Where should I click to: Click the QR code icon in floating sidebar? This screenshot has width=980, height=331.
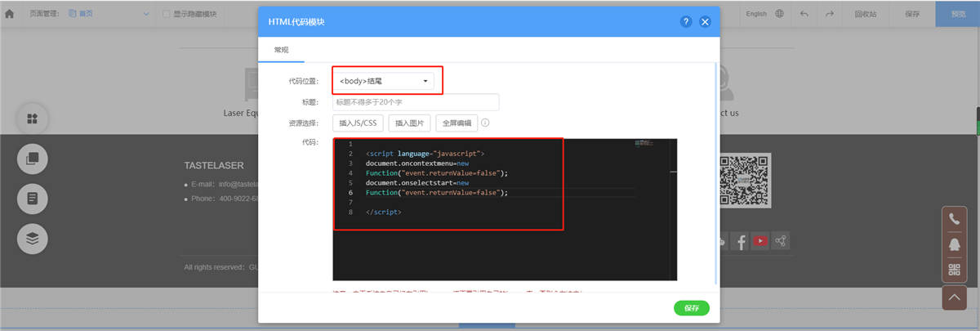coord(954,270)
